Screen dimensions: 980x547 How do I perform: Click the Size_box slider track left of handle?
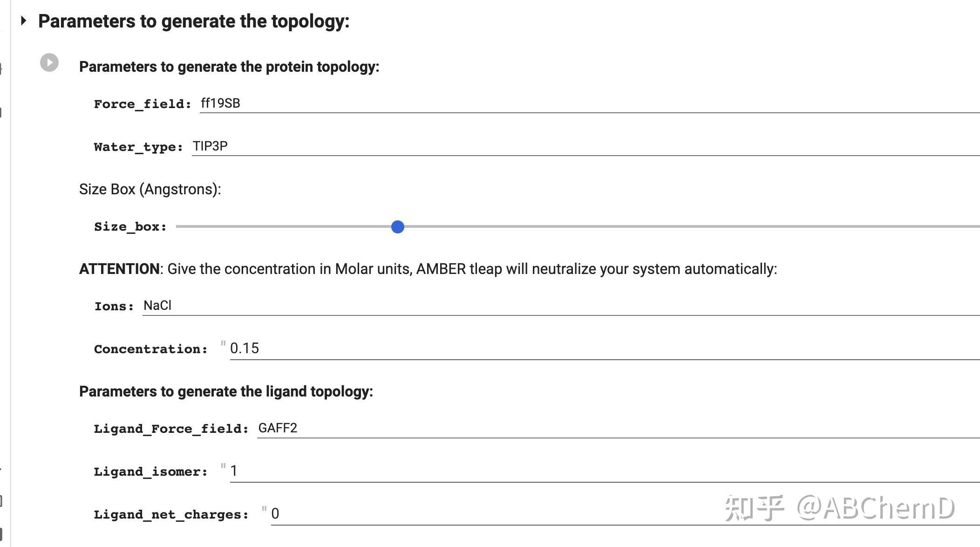279,227
